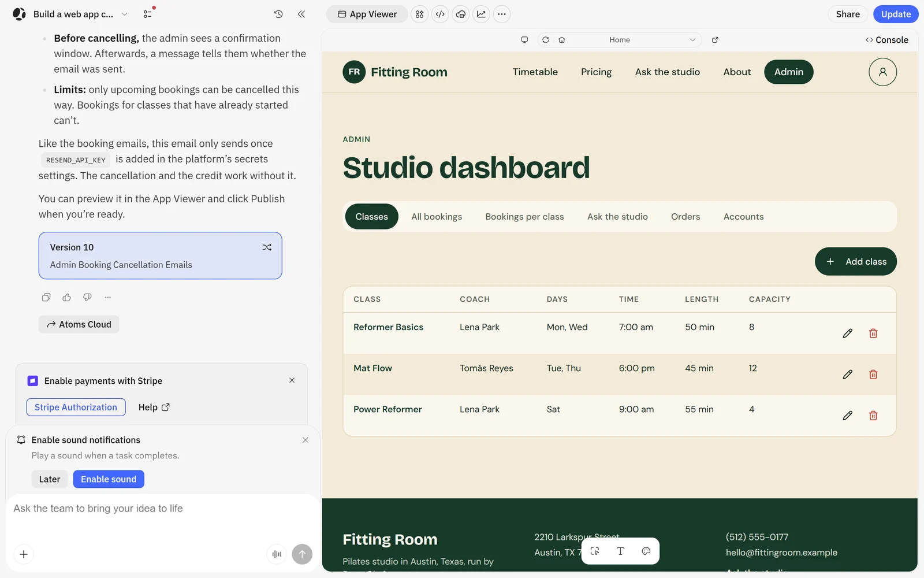Switch to the All bookings tab
924x578 pixels.
click(x=437, y=217)
